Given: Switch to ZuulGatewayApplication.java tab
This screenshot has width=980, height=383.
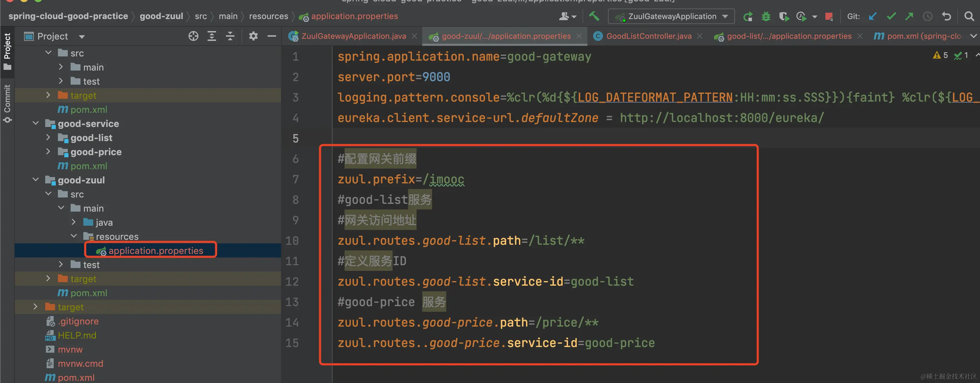Looking at the screenshot, I should (353, 36).
